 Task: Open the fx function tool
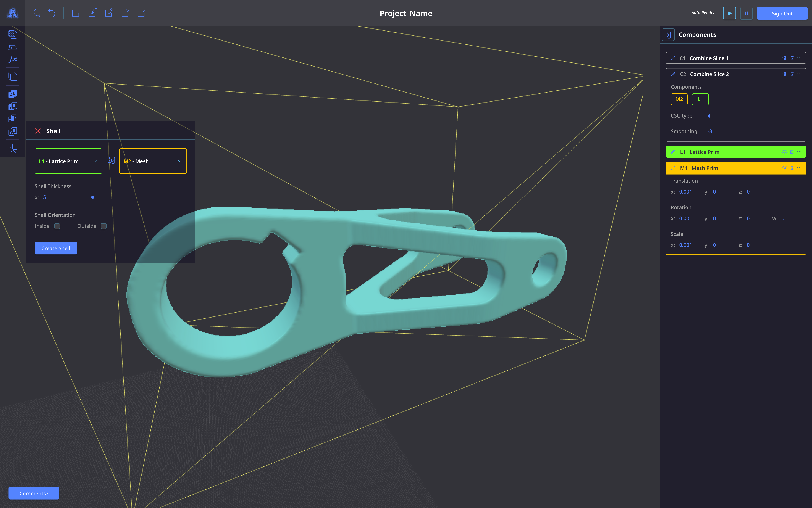click(13, 59)
